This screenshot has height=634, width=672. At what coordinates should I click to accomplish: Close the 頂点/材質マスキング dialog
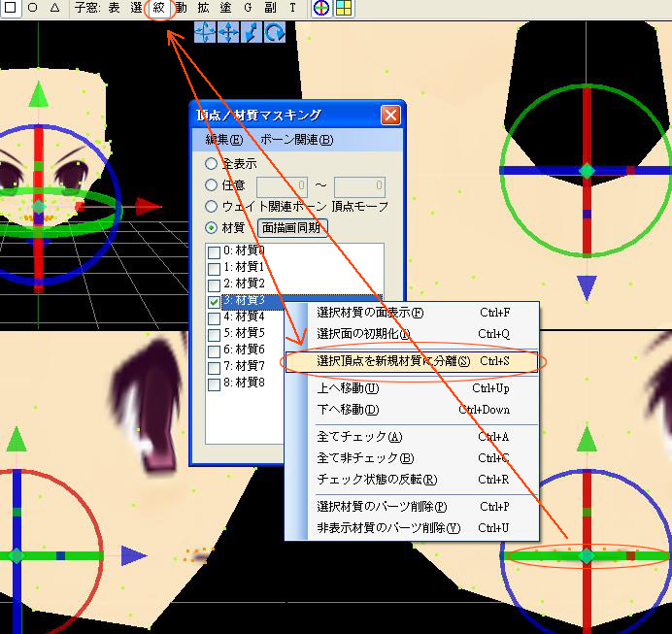pyautogui.click(x=390, y=116)
